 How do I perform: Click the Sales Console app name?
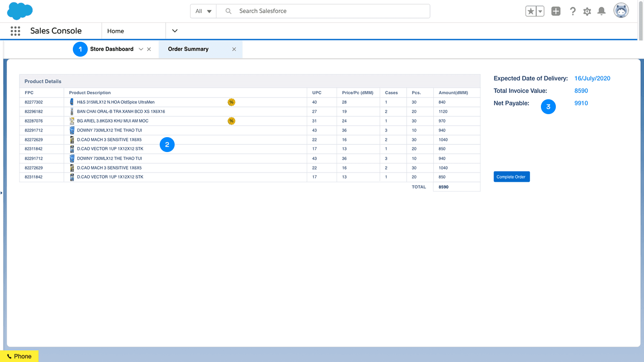coord(56,31)
